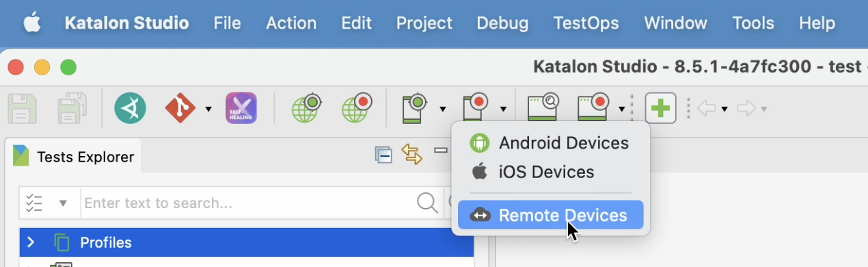
Task: Expand the Git dropdown arrow
Action: [208, 109]
